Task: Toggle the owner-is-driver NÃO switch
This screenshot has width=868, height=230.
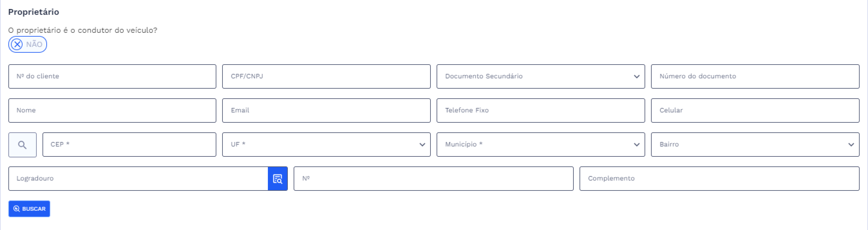Action: (x=28, y=44)
